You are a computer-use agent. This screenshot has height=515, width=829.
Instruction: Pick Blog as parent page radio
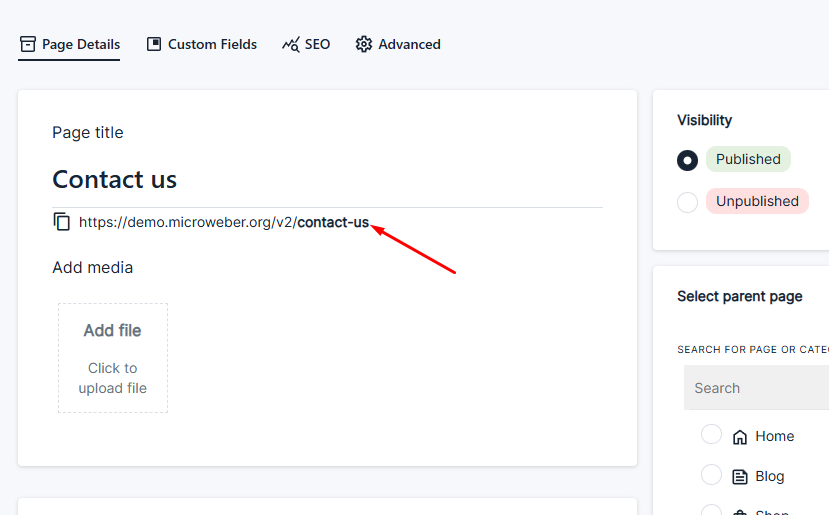click(x=711, y=475)
